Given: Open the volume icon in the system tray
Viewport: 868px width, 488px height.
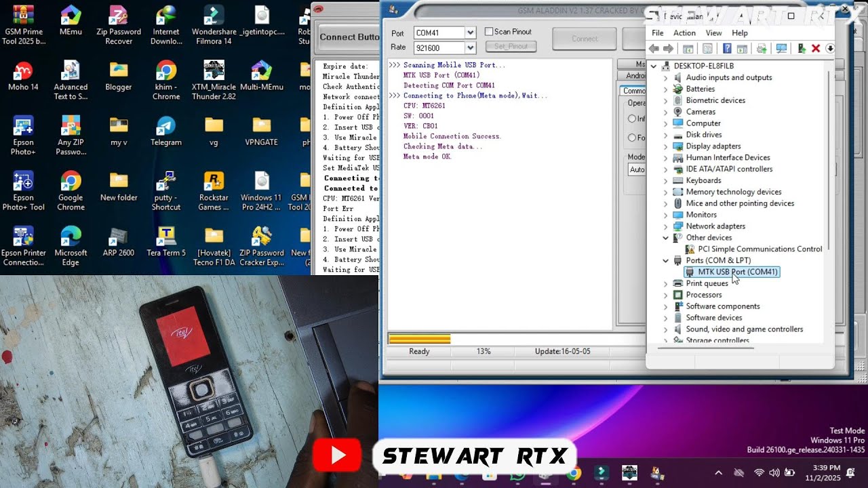Looking at the screenshot, I should [776, 473].
